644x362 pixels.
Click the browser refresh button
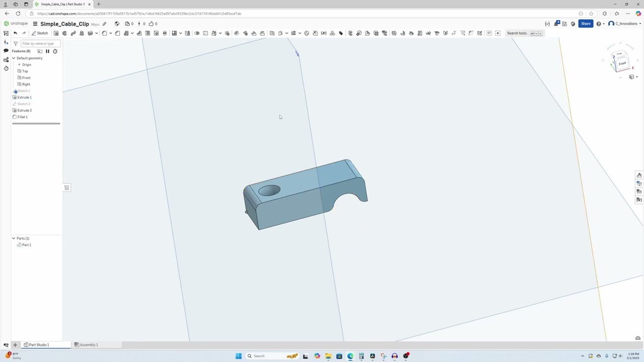point(18,14)
